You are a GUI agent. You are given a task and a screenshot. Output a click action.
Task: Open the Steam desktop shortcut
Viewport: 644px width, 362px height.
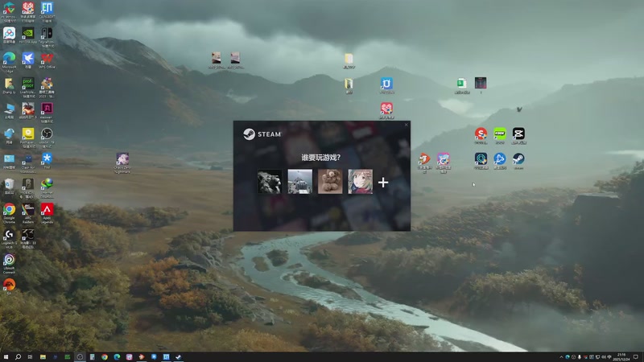pyautogui.click(x=518, y=161)
